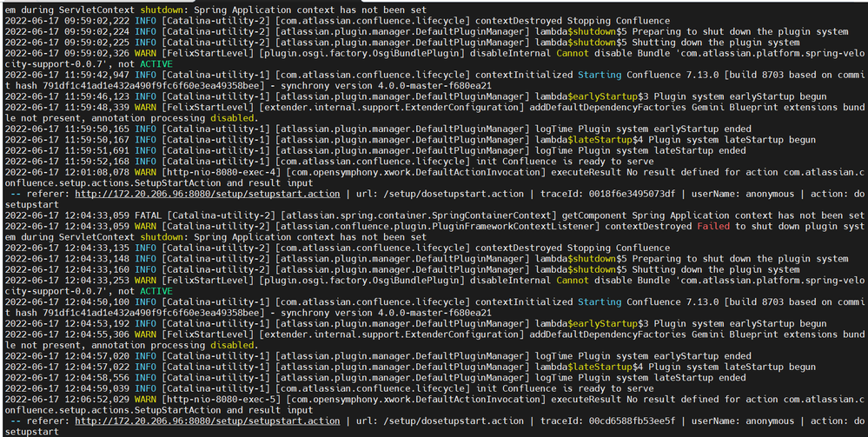This screenshot has width=868, height=437.
Task: Click timestamp "2022-06-17 12:04:57,020"
Action: [67, 355]
